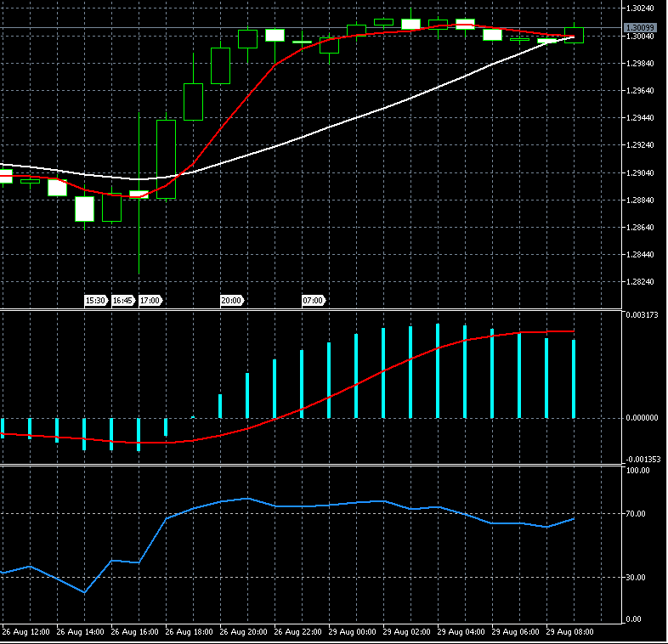Click the -0.001353 oscillator scale minimum
This screenshot has height=644, width=668.
pyautogui.click(x=643, y=460)
